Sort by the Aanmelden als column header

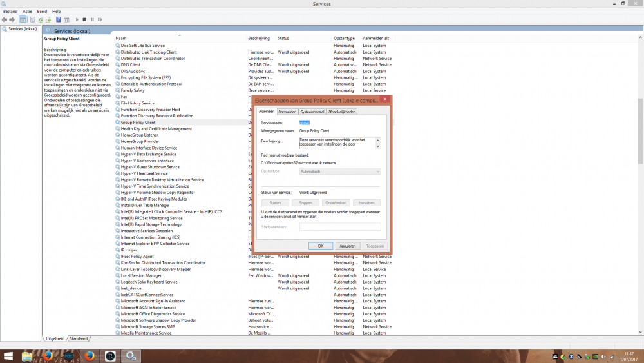376,38
